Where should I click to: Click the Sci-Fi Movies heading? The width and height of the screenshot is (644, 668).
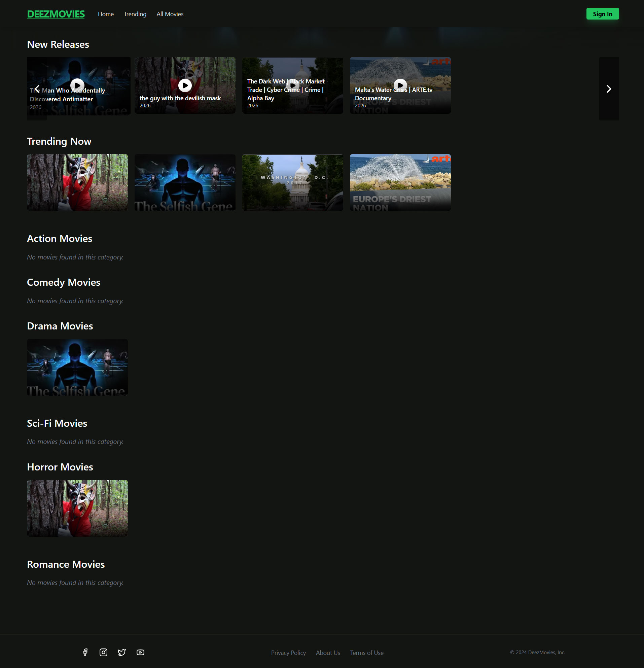coord(57,423)
